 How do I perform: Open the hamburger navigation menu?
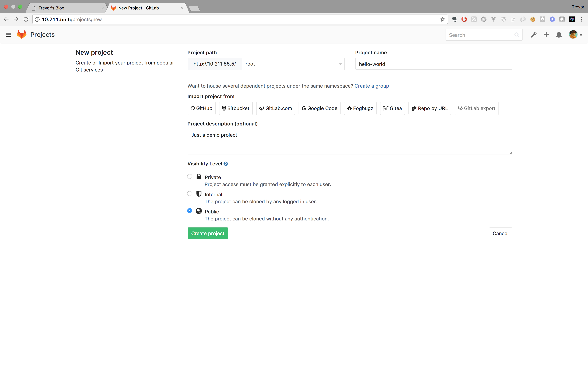click(x=8, y=35)
